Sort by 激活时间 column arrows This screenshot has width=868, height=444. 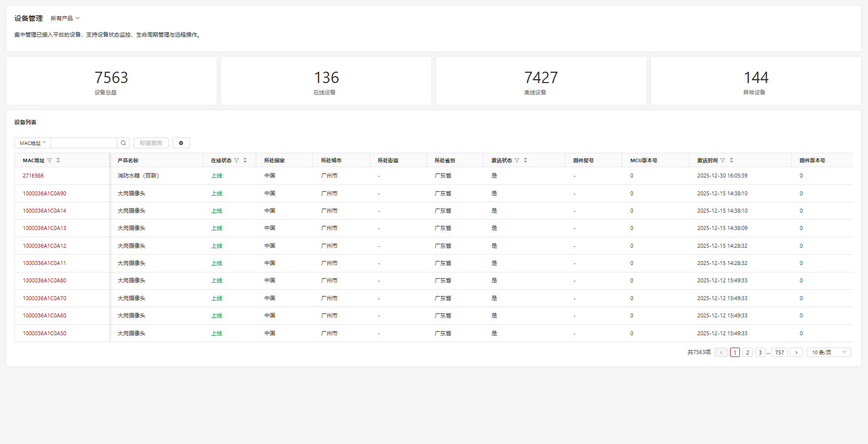731,160
